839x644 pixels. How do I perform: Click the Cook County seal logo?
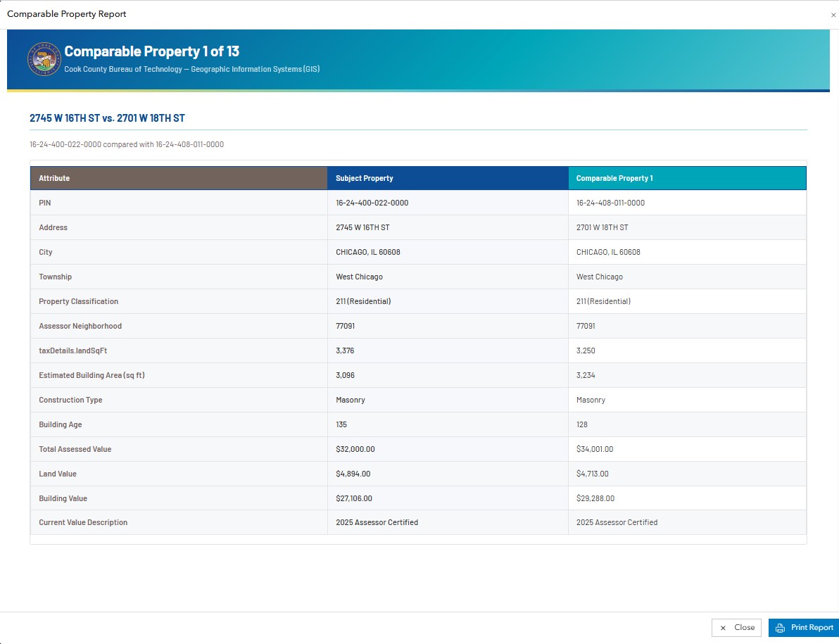click(44, 59)
